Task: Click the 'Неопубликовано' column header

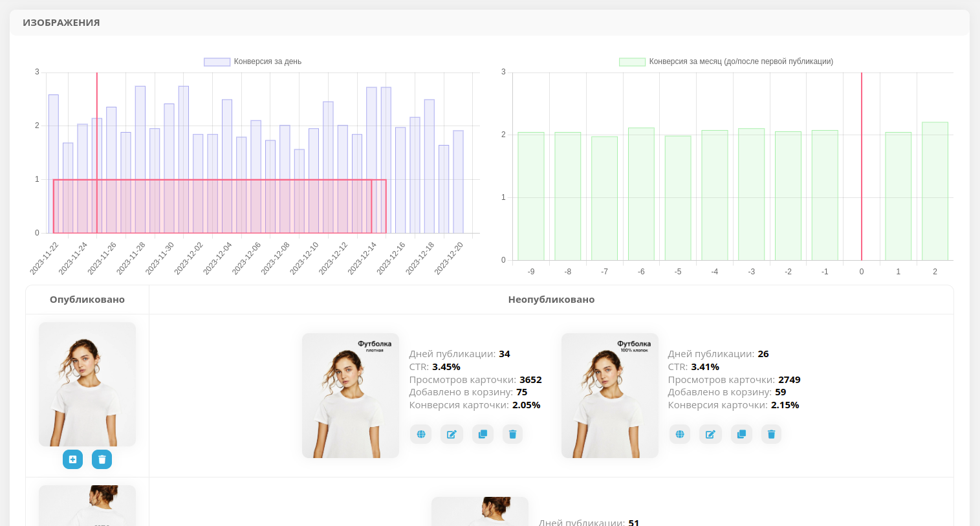Action: click(551, 300)
